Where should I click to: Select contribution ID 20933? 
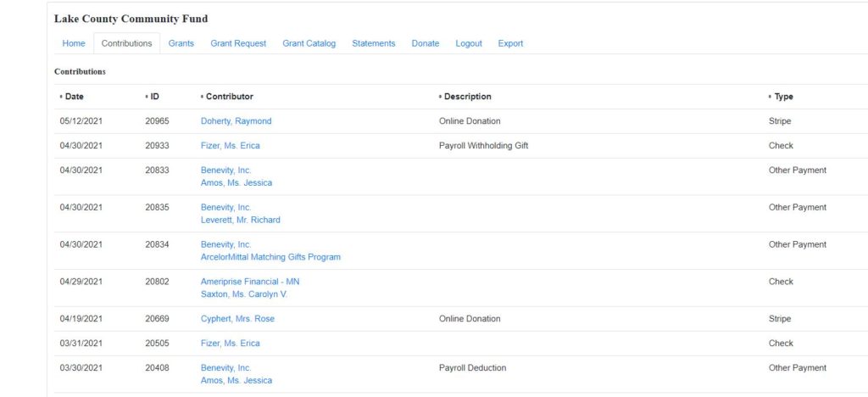(x=157, y=146)
